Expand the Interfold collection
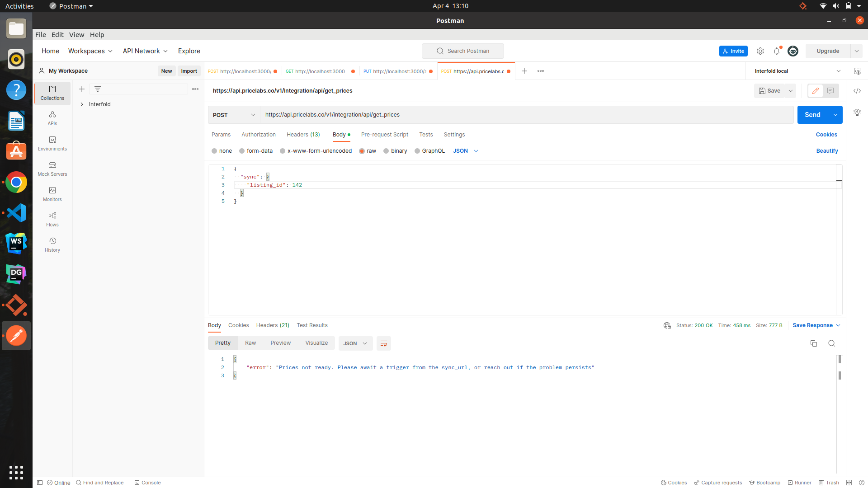Image resolution: width=868 pixels, height=488 pixels. tap(82, 104)
